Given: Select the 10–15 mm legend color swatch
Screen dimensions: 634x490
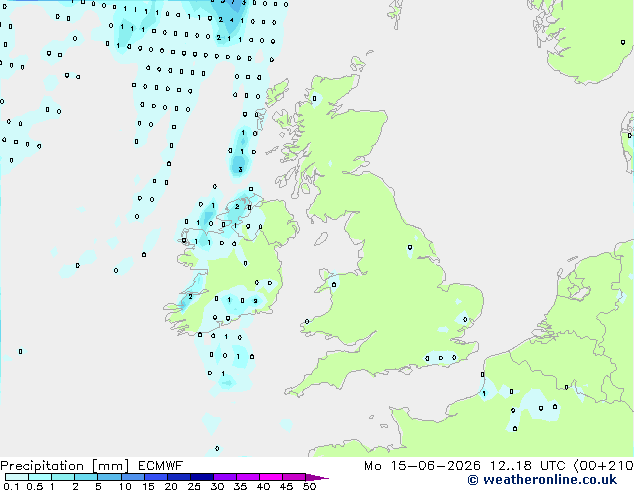Looking at the screenshot, I should coord(132,477).
